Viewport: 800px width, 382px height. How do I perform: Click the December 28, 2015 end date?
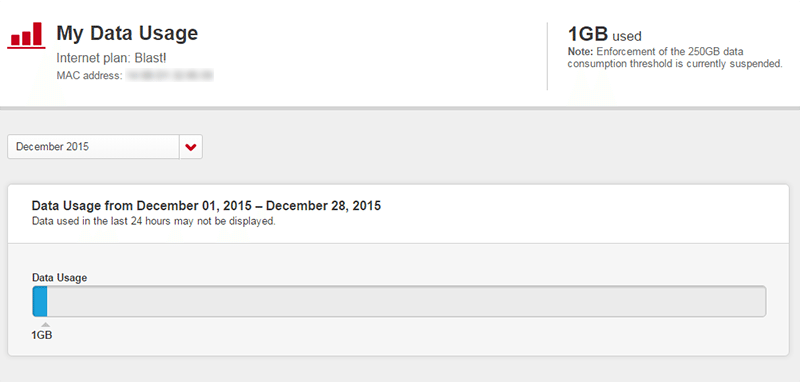point(323,206)
